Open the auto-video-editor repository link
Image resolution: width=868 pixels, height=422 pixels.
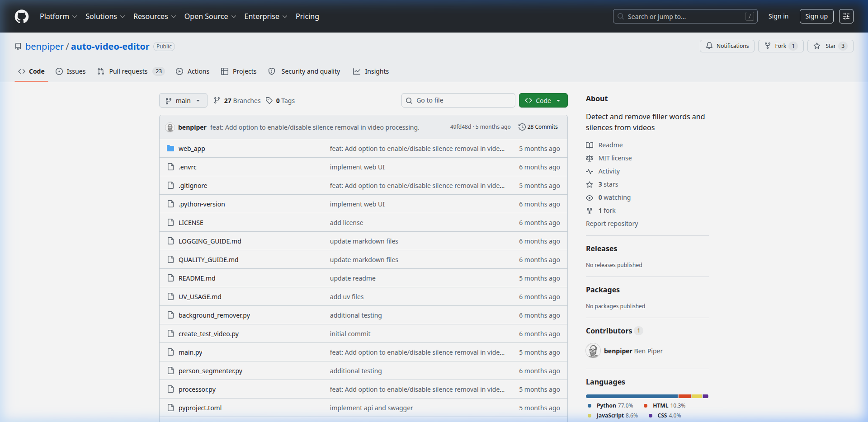tap(110, 47)
